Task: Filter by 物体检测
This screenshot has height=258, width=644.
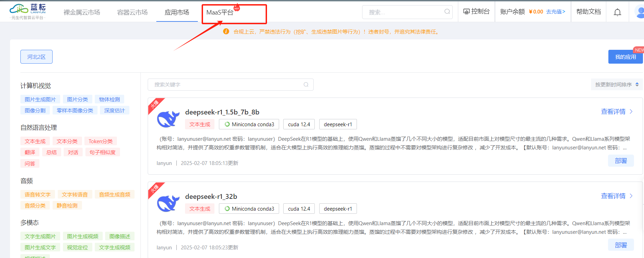Action: coord(109,99)
